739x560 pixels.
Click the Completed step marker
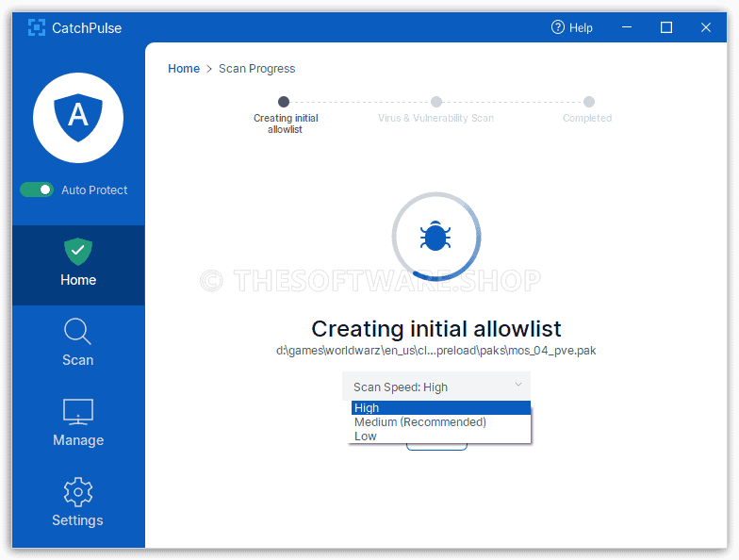tap(589, 102)
